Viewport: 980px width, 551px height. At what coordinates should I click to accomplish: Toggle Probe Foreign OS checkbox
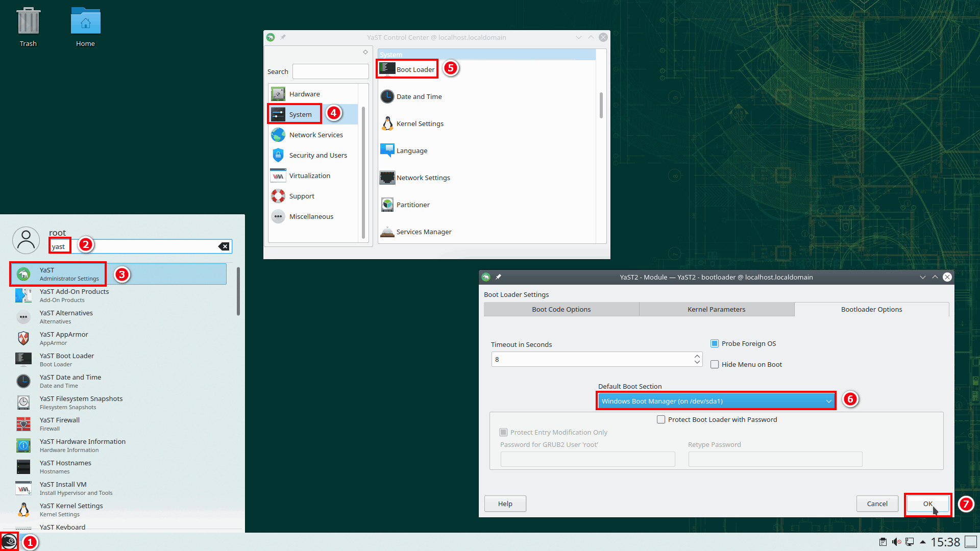click(715, 343)
